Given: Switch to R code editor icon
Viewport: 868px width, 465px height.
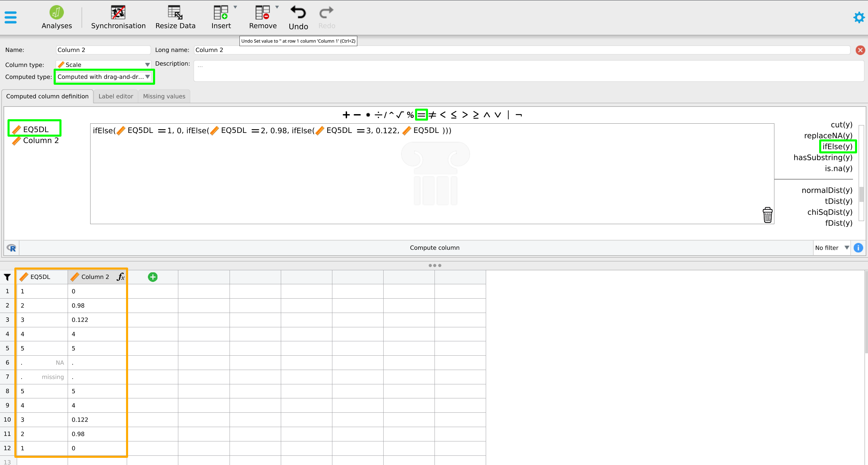Looking at the screenshot, I should (x=12, y=248).
